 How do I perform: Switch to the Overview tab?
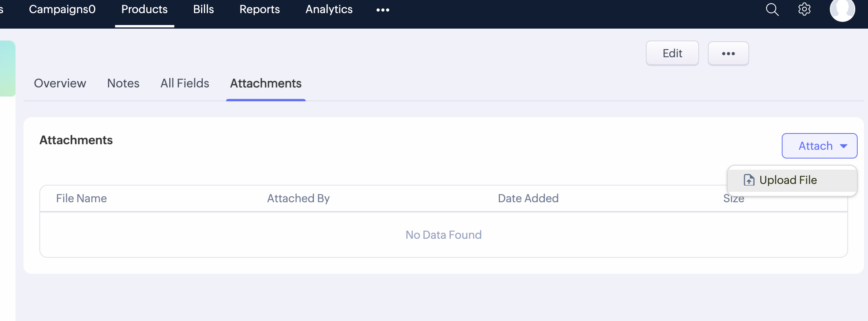pos(60,83)
